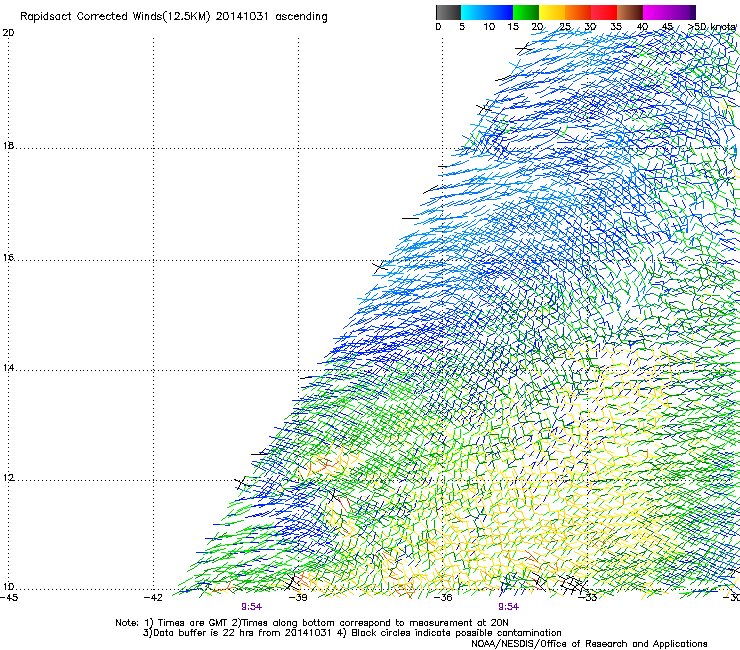Click the latitude label '14'
The height and width of the screenshot is (650, 740).
point(8,368)
